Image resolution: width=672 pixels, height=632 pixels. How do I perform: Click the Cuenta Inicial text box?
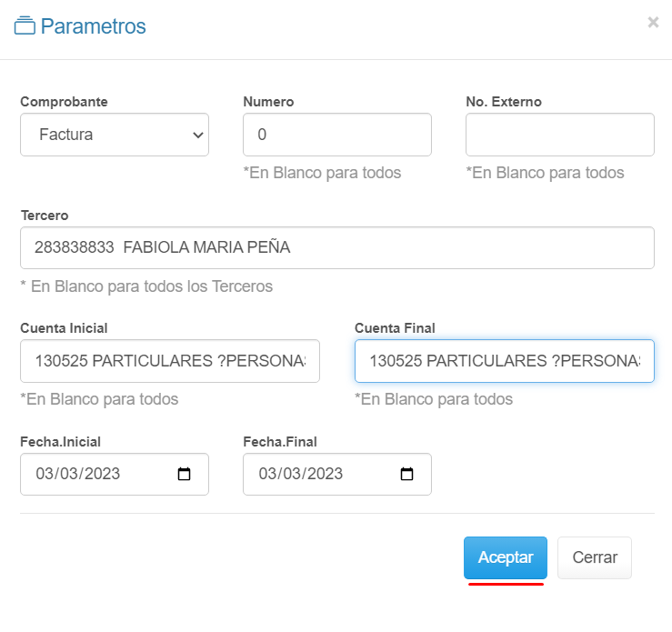click(x=170, y=361)
